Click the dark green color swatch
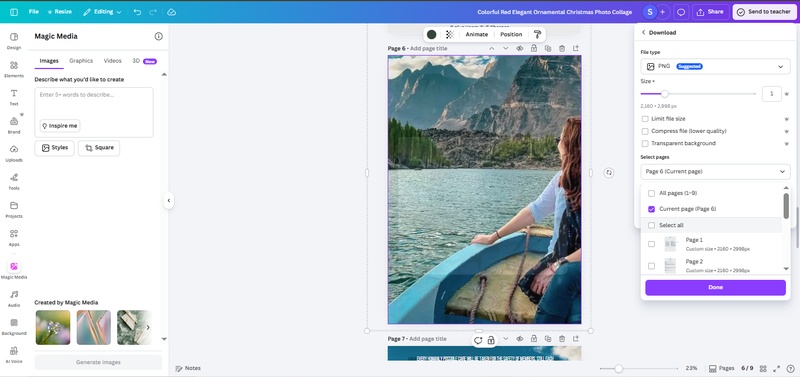The image size is (800, 377). pos(432,35)
